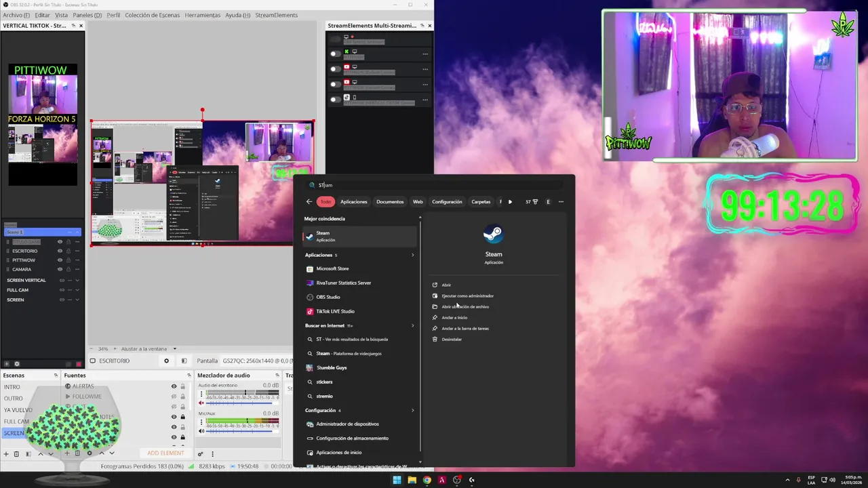The image size is (868, 488).
Task: Hide the ESCRITORIO vertical source with its eye
Action: click(60, 251)
